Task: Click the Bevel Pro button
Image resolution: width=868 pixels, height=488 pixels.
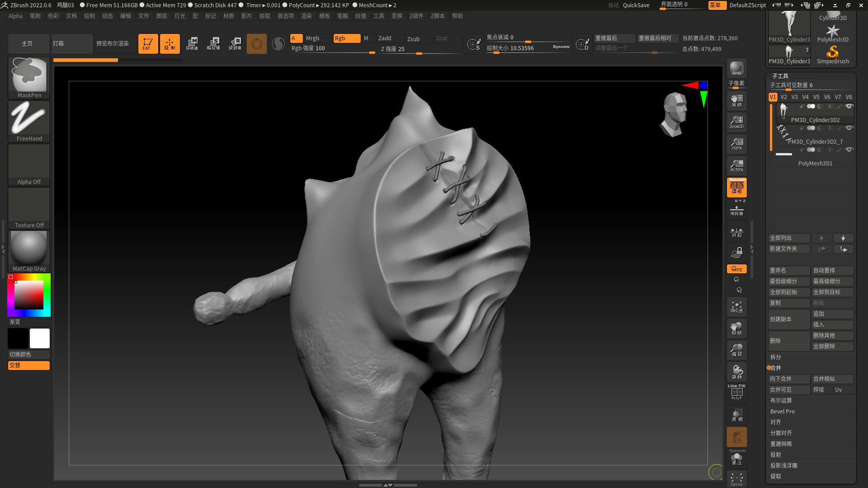Action: [783, 411]
